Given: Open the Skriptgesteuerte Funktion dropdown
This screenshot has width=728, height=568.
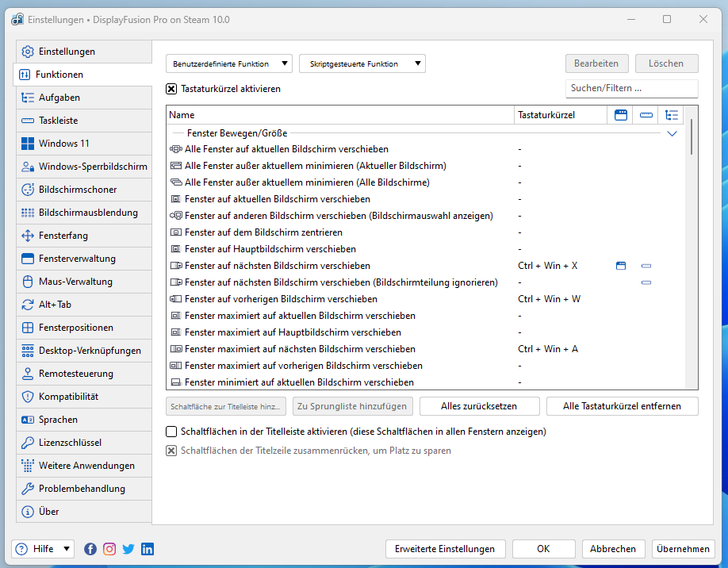Looking at the screenshot, I should click(362, 63).
